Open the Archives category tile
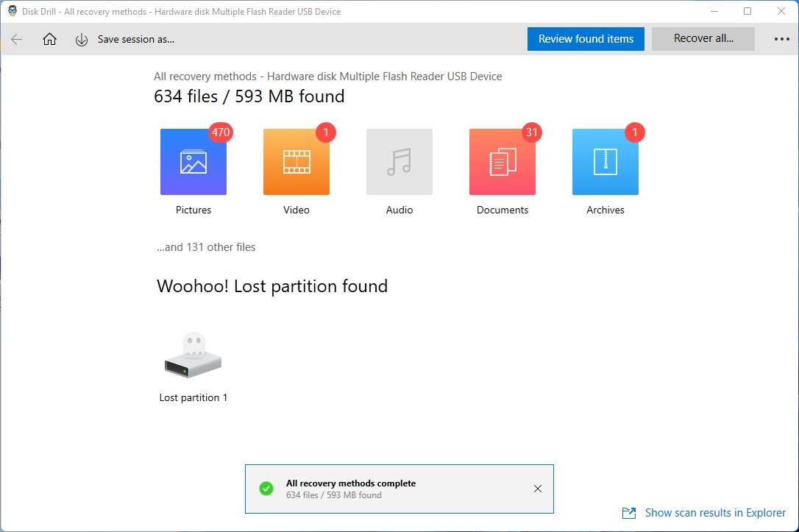Viewport: 799px width, 532px height. [606, 162]
